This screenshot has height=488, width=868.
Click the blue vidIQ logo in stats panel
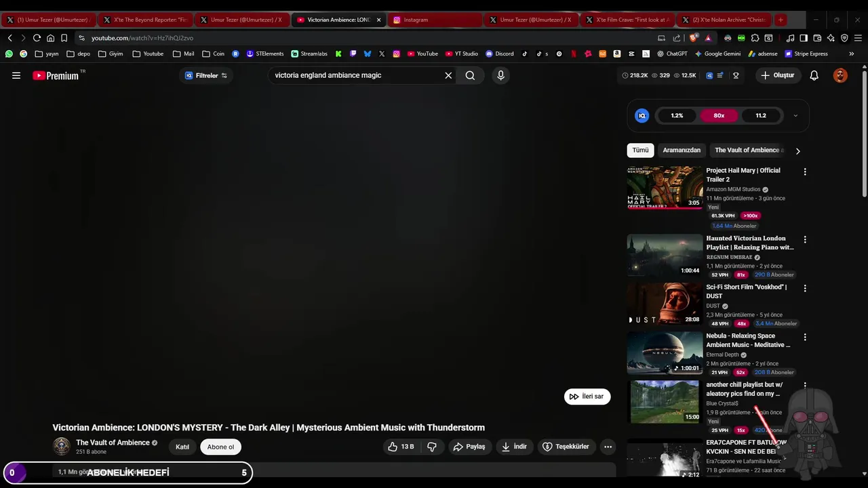pyautogui.click(x=642, y=116)
